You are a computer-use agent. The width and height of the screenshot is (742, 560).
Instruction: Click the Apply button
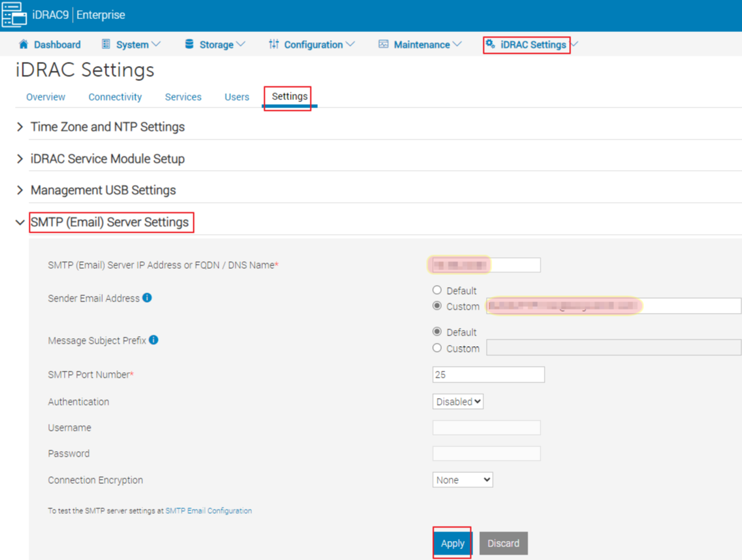[453, 543]
